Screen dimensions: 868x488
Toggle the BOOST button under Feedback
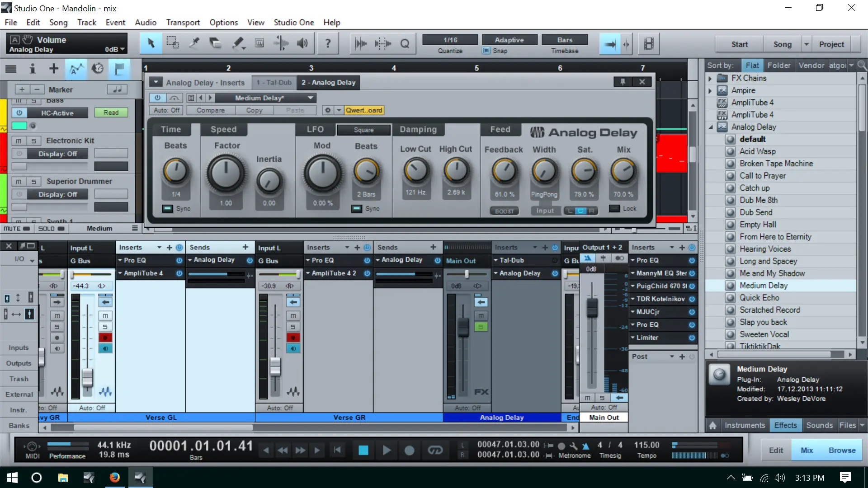[504, 211]
